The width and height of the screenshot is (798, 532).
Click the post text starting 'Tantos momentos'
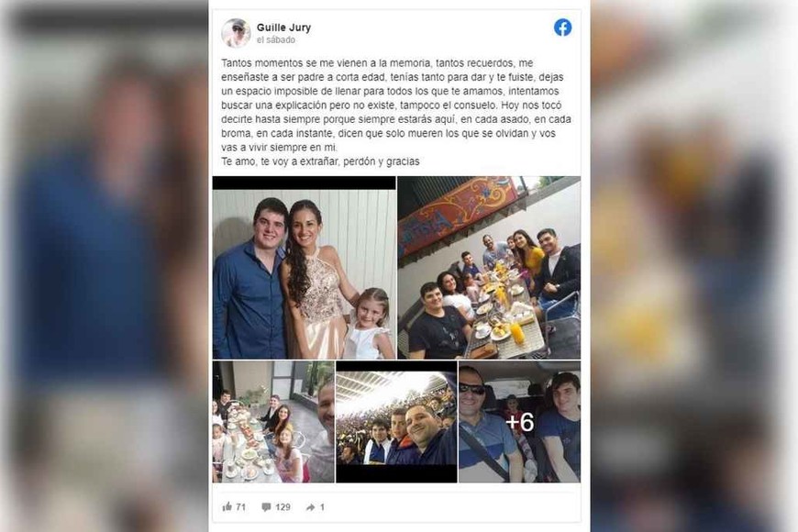pos(396,105)
